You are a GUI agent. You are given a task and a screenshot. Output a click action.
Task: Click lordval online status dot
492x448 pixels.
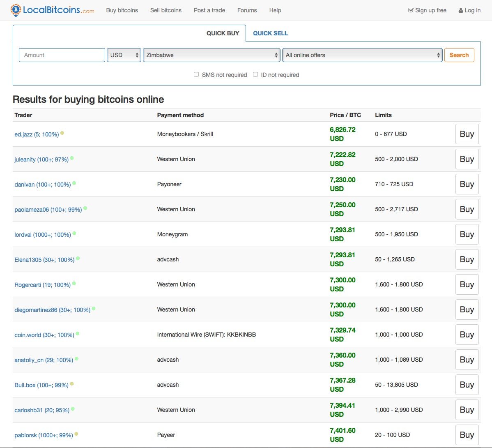tap(74, 233)
